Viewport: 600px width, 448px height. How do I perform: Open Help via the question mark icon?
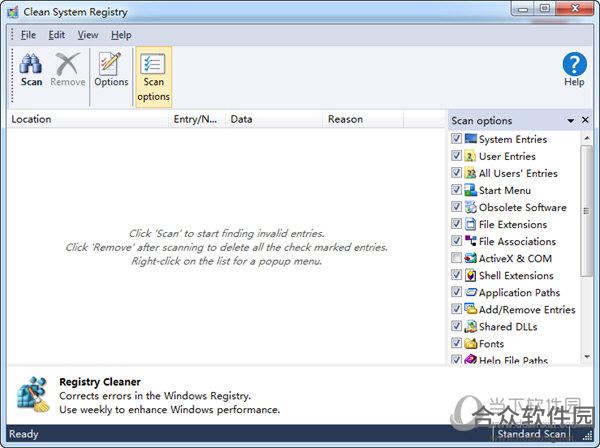pyautogui.click(x=574, y=70)
